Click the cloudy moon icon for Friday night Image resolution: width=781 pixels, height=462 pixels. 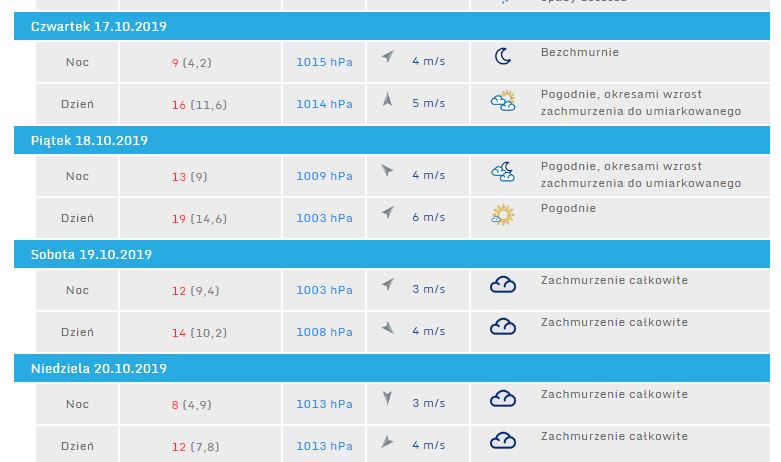coord(503,172)
